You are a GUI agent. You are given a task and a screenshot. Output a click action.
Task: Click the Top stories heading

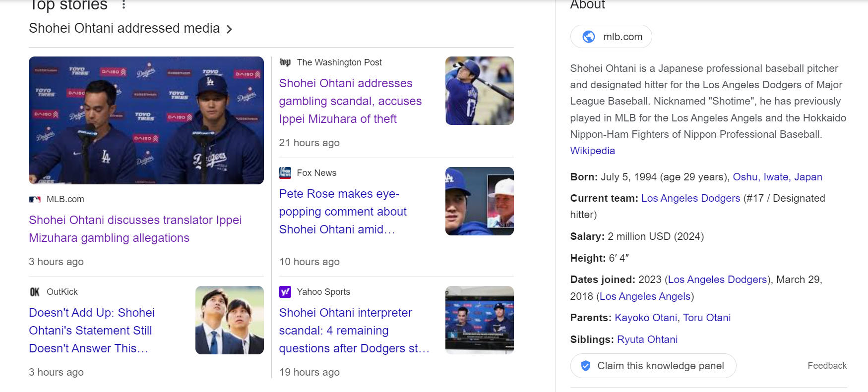coord(68,5)
